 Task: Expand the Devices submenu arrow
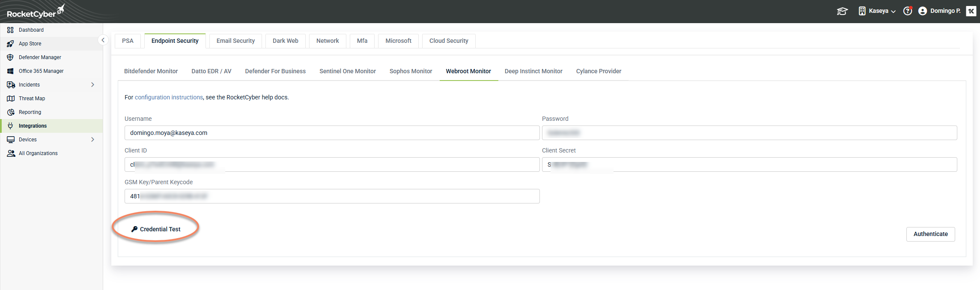coord(92,140)
